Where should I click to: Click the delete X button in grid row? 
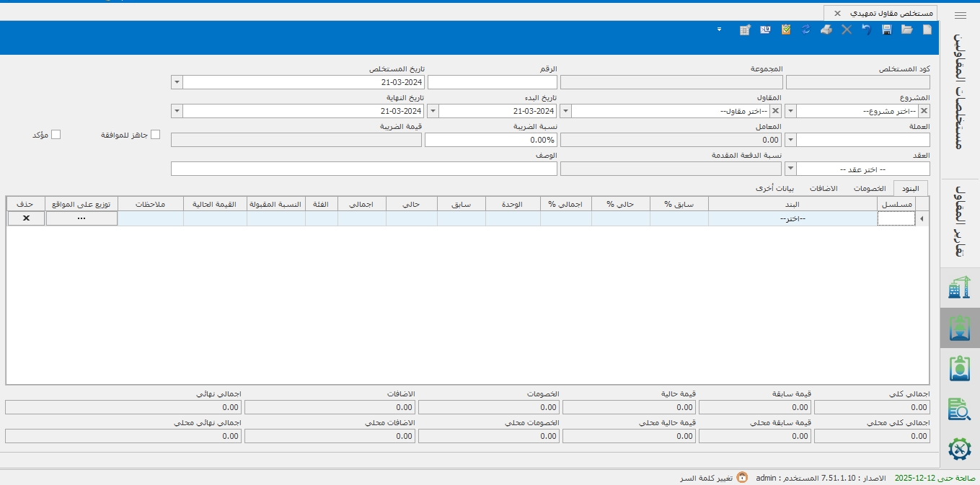(x=26, y=218)
